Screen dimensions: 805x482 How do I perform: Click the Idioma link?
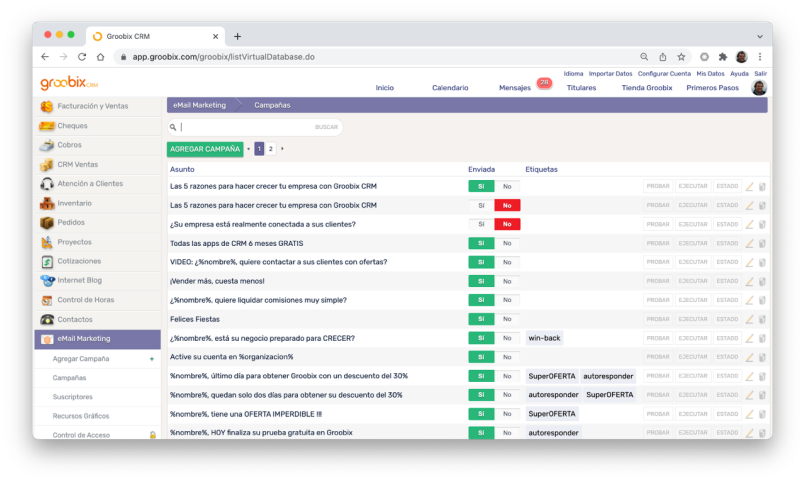coord(573,74)
